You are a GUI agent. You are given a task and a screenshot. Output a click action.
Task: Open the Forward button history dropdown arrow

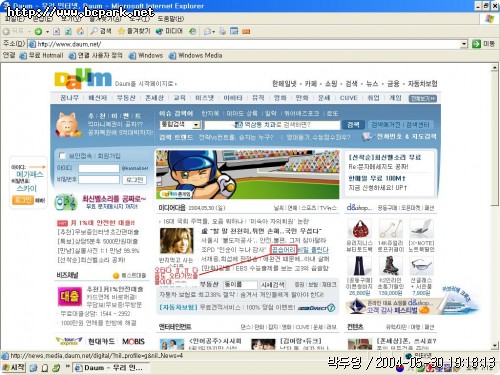pos(47,32)
